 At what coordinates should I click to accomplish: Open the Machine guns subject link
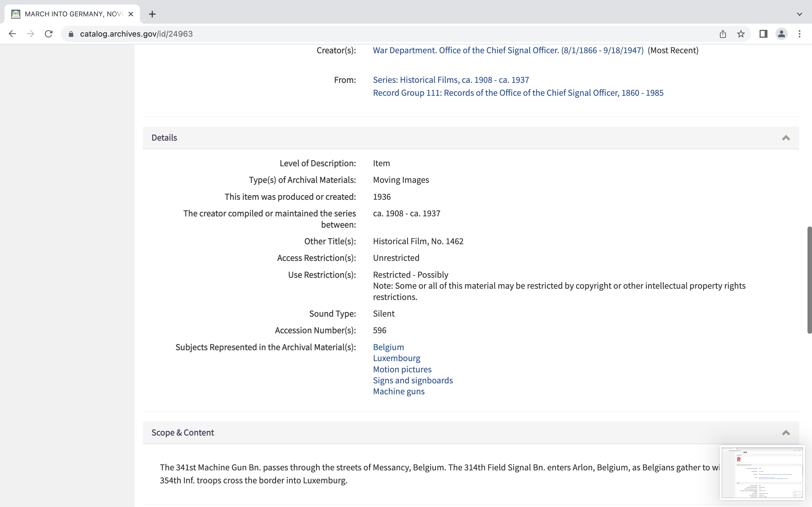(x=399, y=391)
